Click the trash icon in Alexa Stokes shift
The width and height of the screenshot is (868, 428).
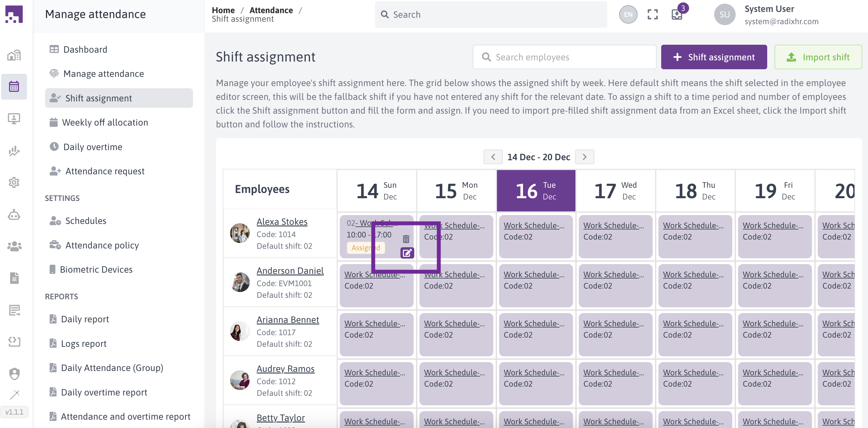tap(406, 239)
